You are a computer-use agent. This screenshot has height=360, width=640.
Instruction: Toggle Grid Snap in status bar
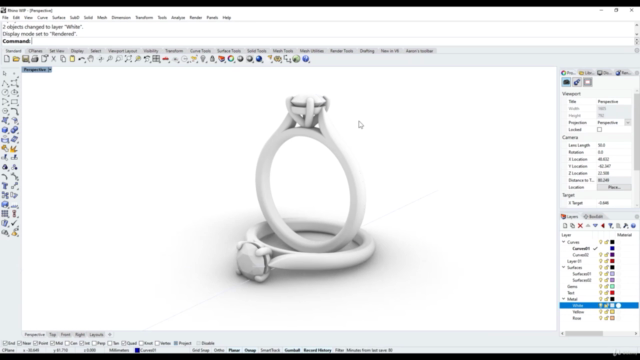click(x=200, y=350)
